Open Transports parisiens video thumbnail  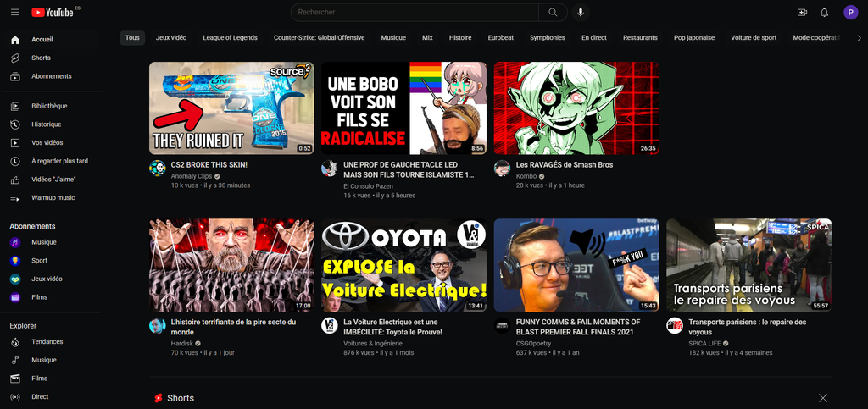(749, 265)
